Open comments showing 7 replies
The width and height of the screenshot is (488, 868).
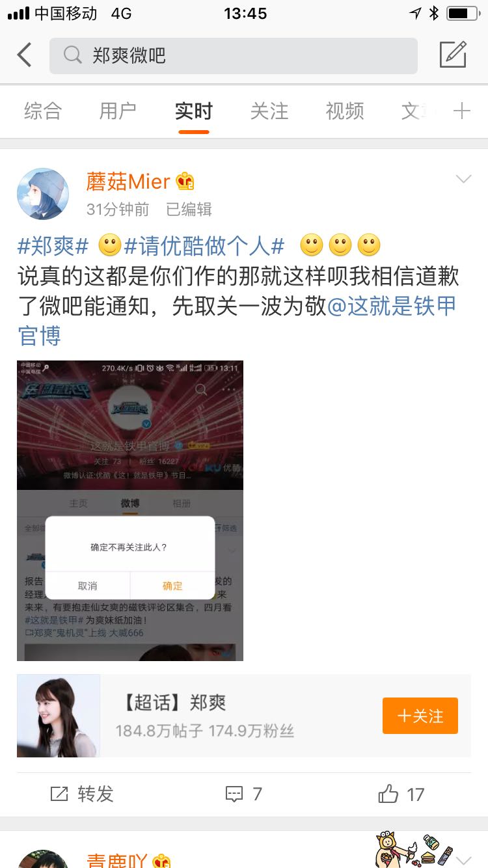(x=243, y=794)
